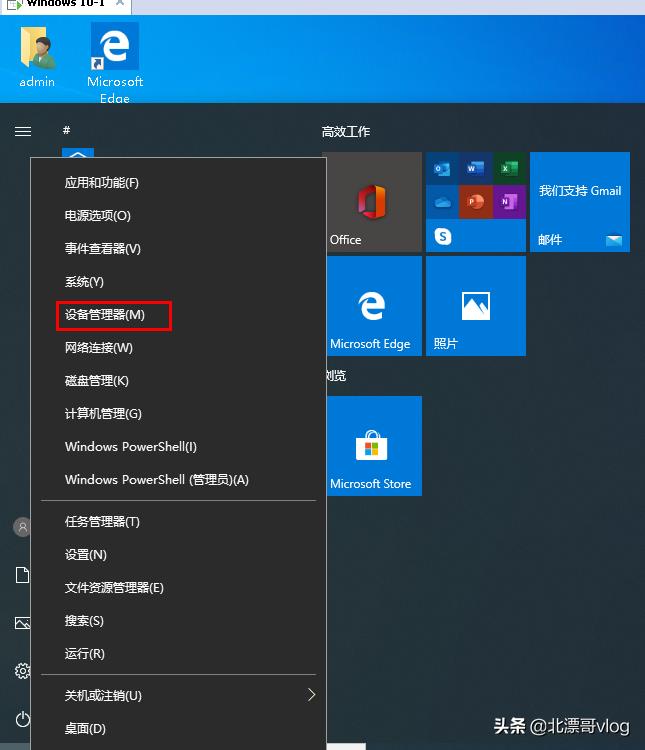
Task: Open the Microsoft Edge desktop shortcut
Action: click(115, 62)
